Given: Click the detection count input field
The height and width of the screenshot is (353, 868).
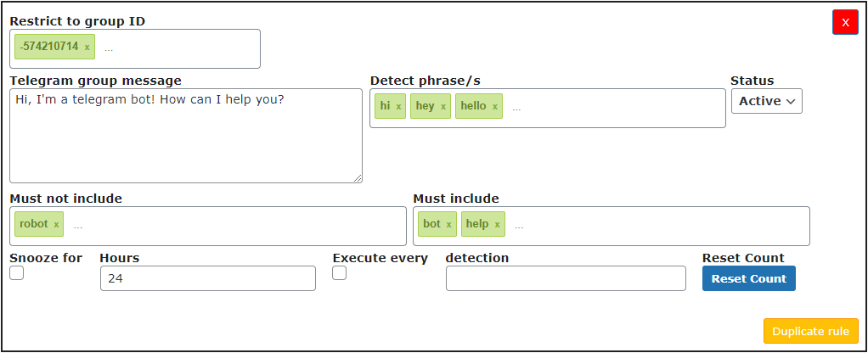Looking at the screenshot, I should 566,278.
